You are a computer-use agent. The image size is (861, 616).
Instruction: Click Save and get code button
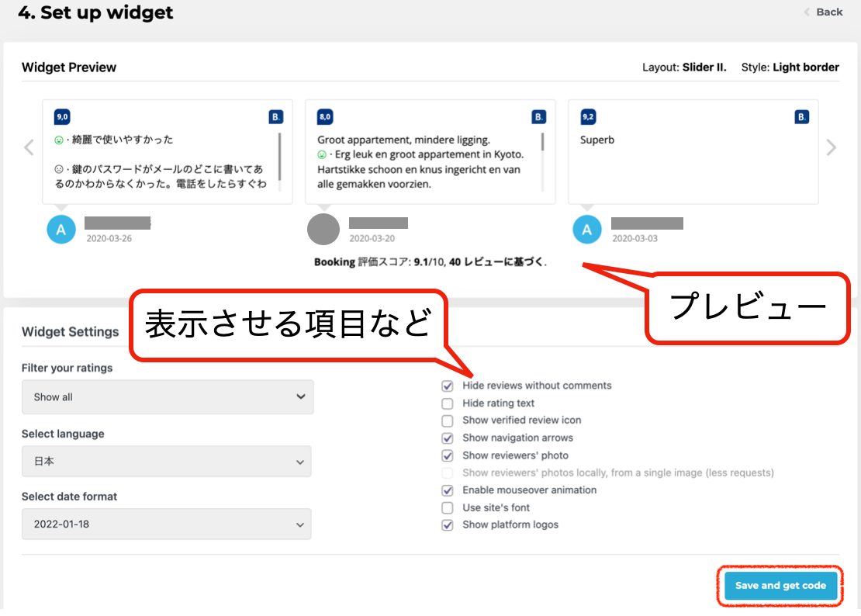pyautogui.click(x=780, y=586)
